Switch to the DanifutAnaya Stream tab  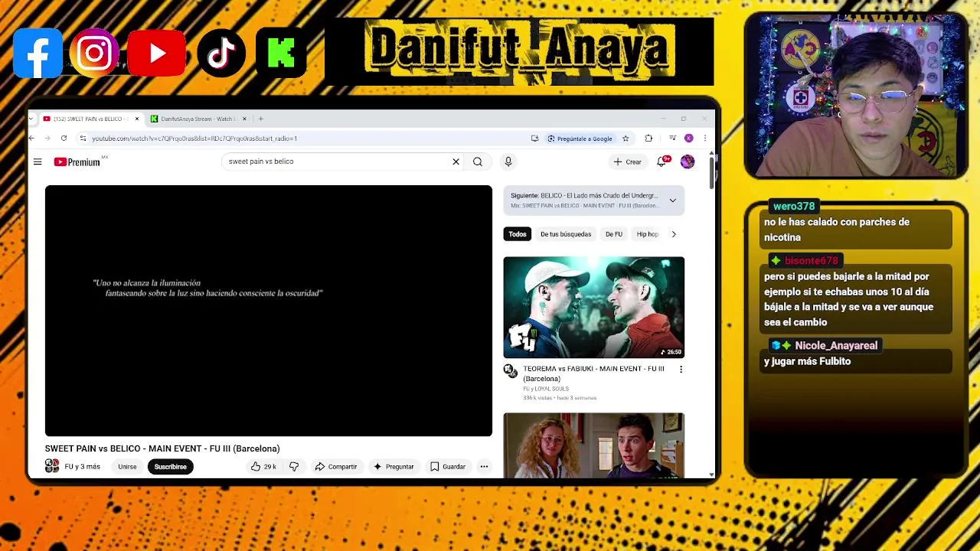tap(197, 119)
